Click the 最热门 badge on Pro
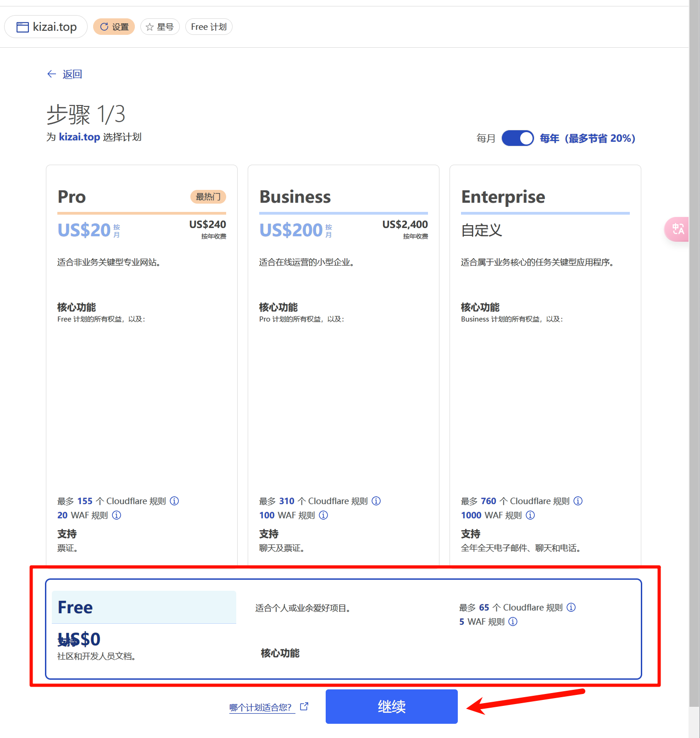Screen dimensions: 700x738 [208, 197]
